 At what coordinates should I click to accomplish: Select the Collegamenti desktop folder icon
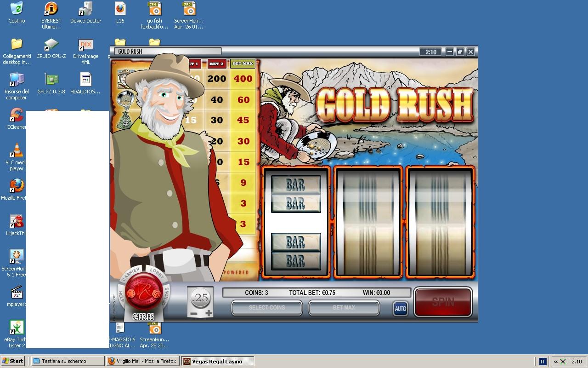[17, 51]
